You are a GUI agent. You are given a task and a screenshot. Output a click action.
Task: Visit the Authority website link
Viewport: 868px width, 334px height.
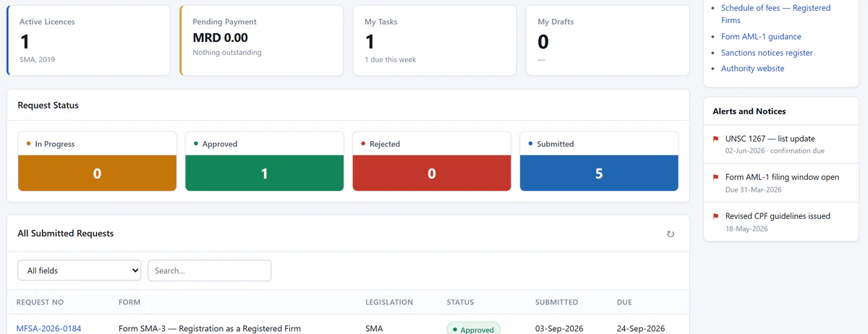pos(752,69)
